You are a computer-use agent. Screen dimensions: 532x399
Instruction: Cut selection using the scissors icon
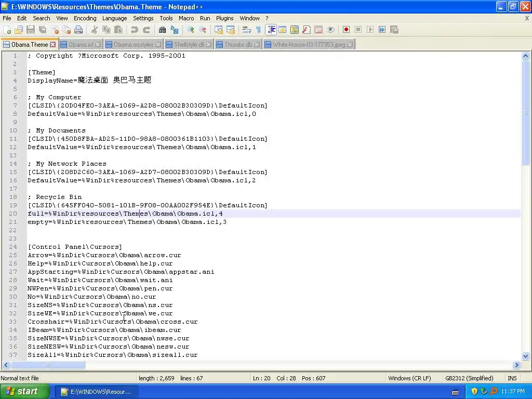tap(95, 30)
